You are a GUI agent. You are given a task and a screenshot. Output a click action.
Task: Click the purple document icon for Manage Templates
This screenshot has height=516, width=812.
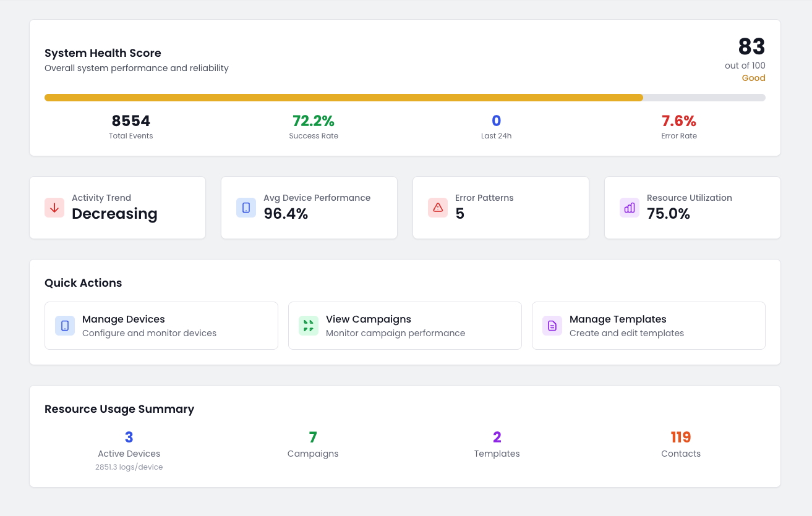[552, 326]
